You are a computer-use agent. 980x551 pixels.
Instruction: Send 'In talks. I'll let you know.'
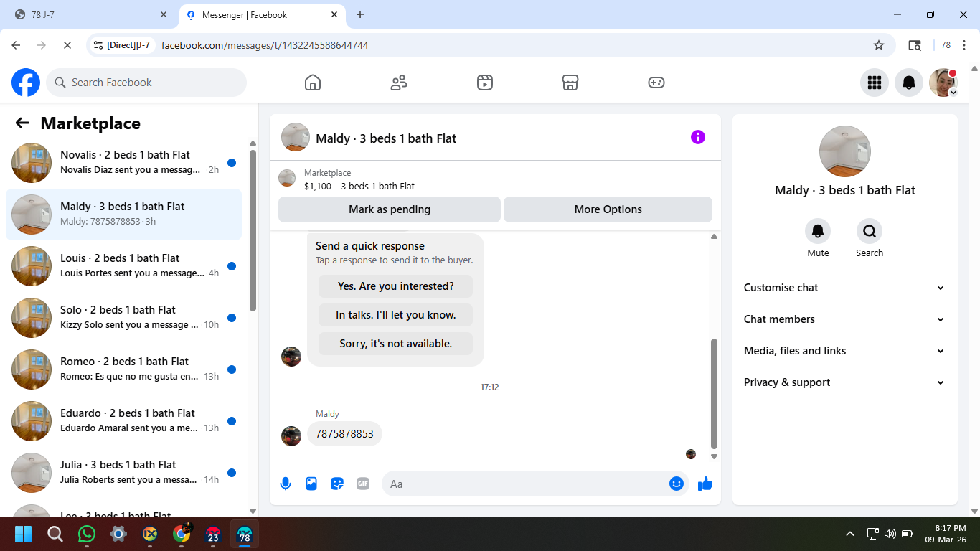396,315
